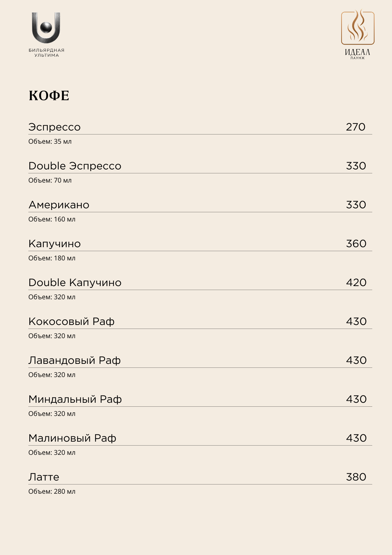Viewport: 392px width, 555px height.
Task: Select the КОФЕ section heading
Action: click(49, 96)
